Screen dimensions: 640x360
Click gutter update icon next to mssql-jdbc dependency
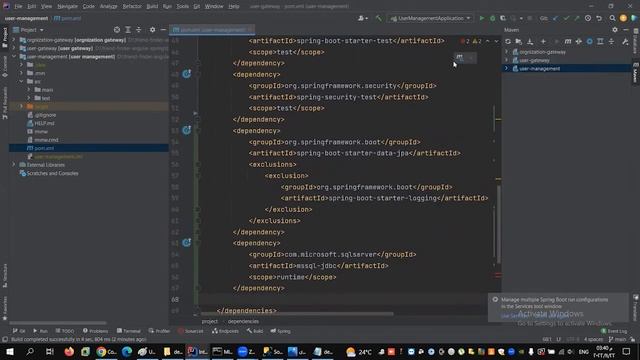click(x=187, y=243)
